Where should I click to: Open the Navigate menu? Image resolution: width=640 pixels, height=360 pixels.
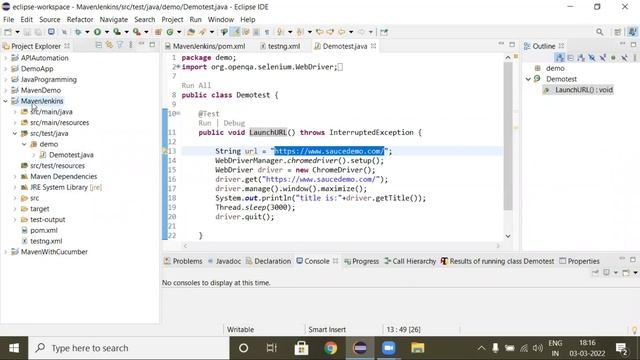(x=113, y=20)
